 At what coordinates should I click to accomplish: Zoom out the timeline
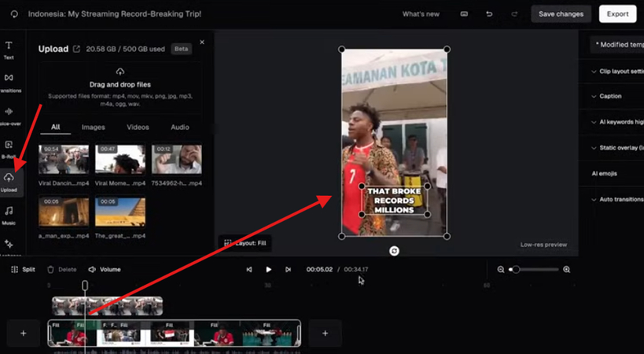click(501, 269)
